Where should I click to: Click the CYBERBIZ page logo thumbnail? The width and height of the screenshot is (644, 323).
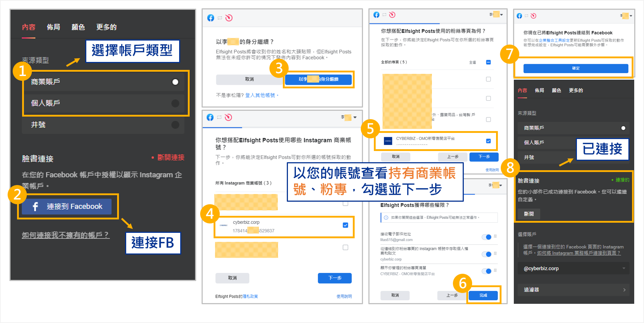click(388, 141)
